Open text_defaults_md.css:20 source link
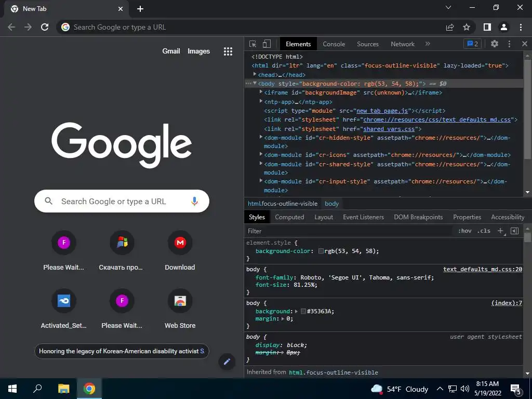The image size is (532, 399). coord(483,269)
